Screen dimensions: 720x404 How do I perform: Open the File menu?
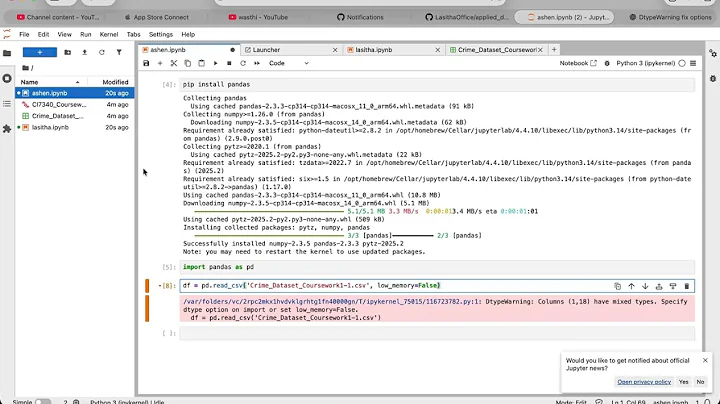[x=24, y=34]
